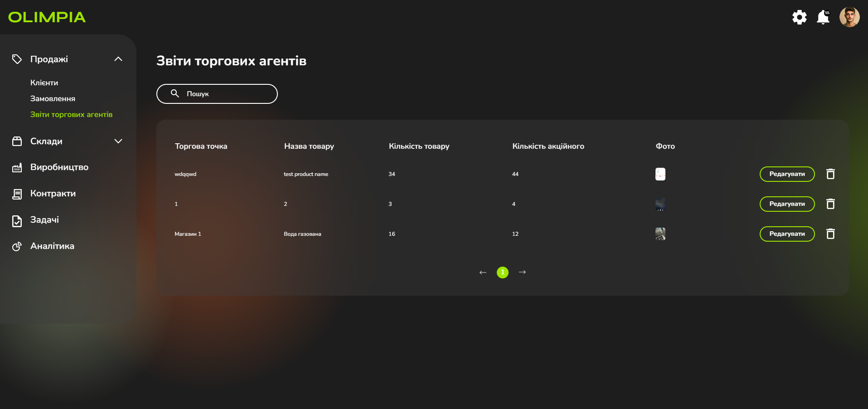Click the wdqqwd table cell
Viewport: 868px width, 409px height.
pos(185,174)
